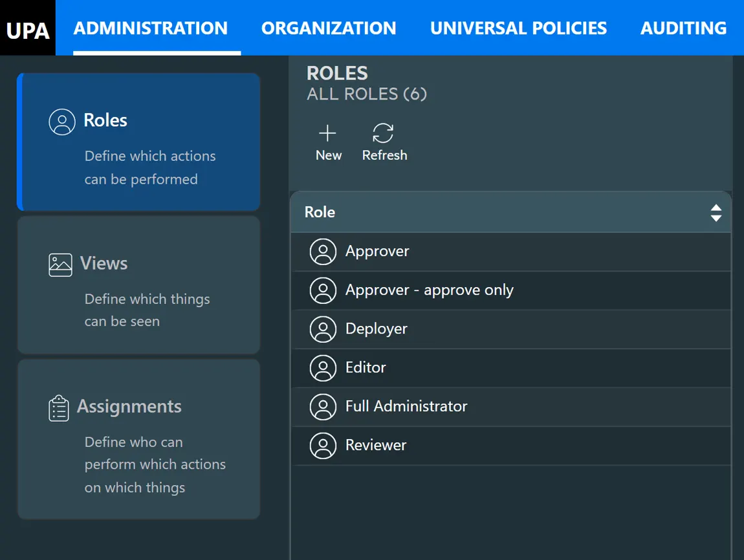Select the Approver role name

(x=377, y=252)
